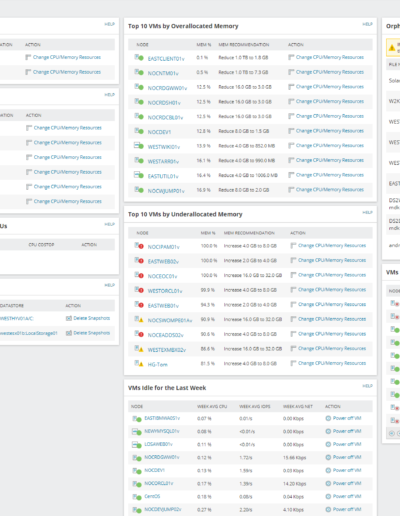Click the power icon in the NOCDEVJUMP02v row
The image size is (400, 516).
[x=328, y=509]
